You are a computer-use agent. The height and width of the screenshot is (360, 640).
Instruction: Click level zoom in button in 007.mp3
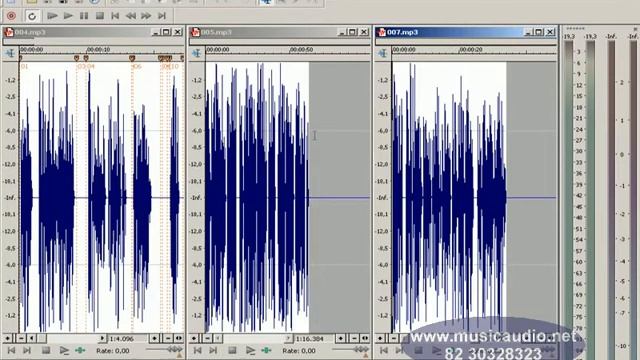380,338
